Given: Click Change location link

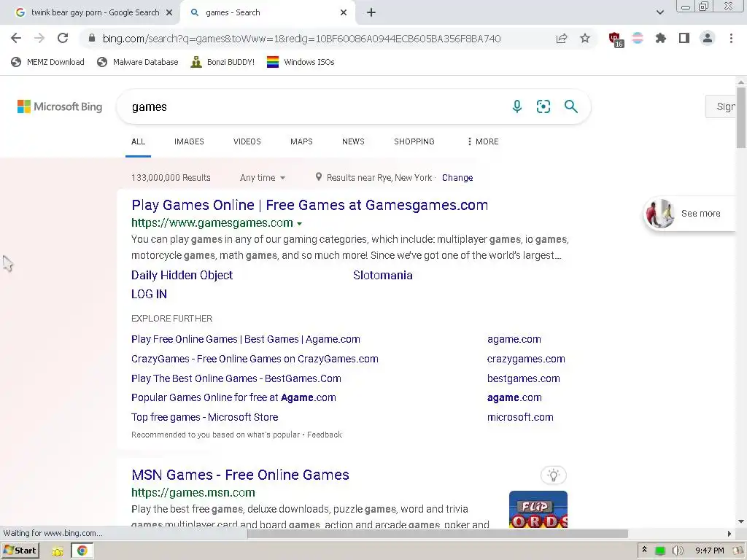Looking at the screenshot, I should coord(457,178).
